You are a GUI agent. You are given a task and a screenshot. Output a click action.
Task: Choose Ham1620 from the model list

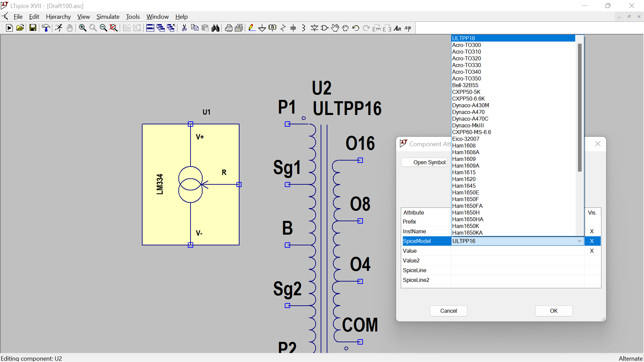click(x=513, y=179)
